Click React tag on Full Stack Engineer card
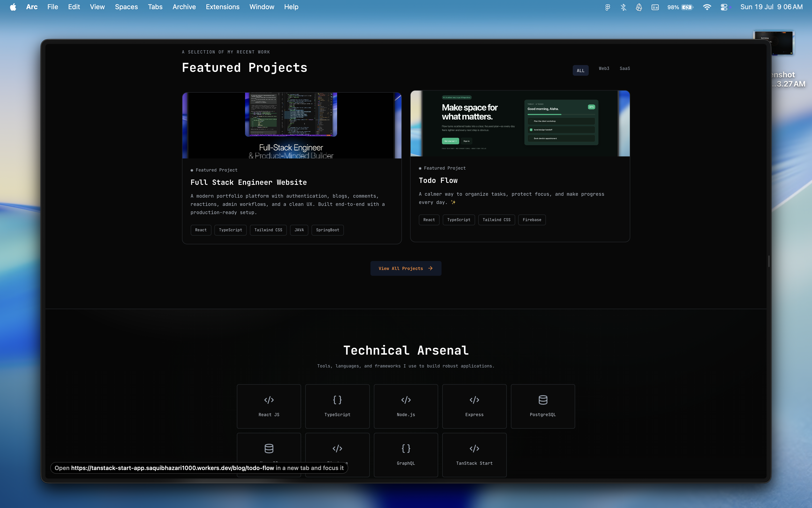The image size is (812, 508). click(x=201, y=230)
